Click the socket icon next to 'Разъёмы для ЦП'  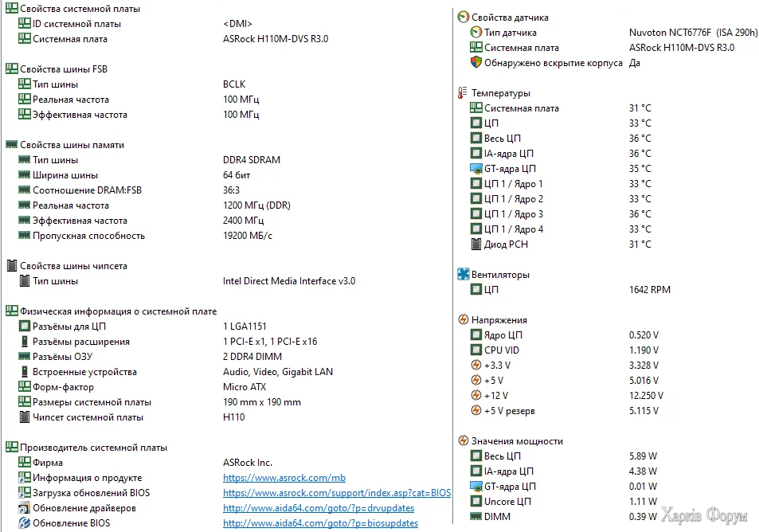coord(24,326)
